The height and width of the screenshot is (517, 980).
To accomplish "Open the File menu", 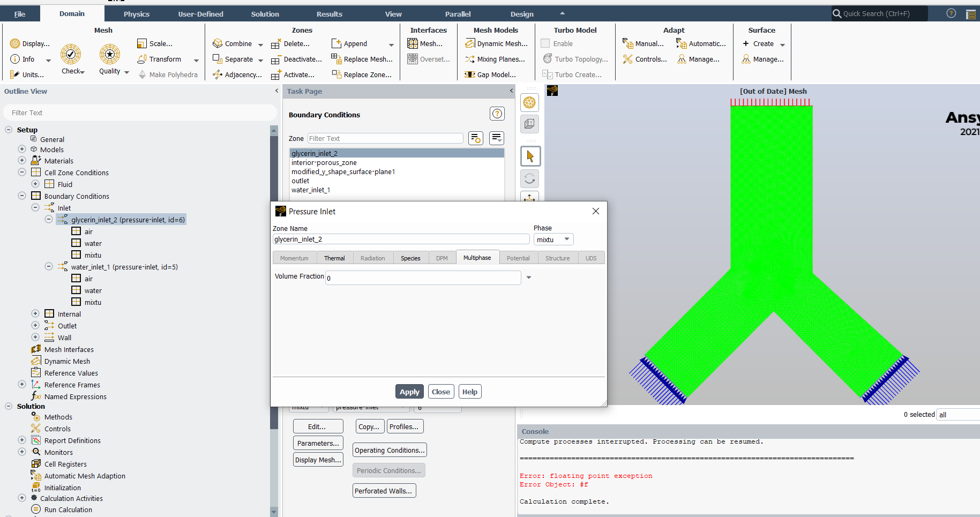I will pyautogui.click(x=20, y=14).
